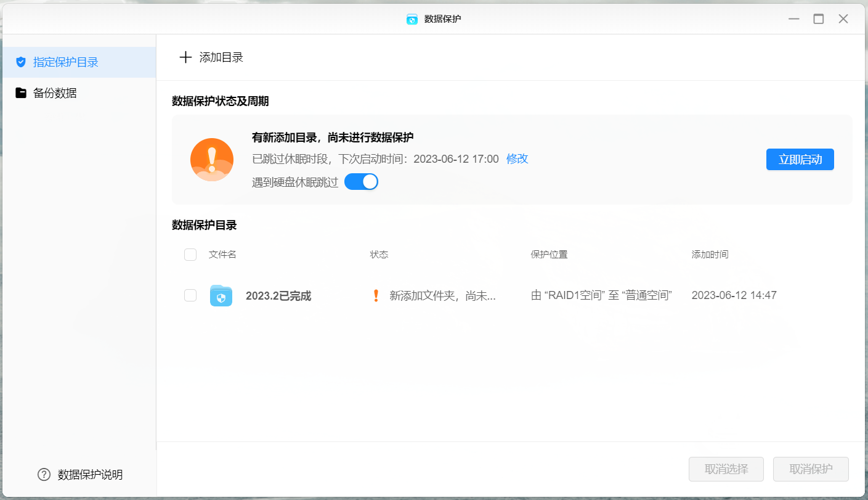This screenshot has width=868, height=500.
Task: Click the shield icon for 指定保护目录
Action: pos(21,62)
